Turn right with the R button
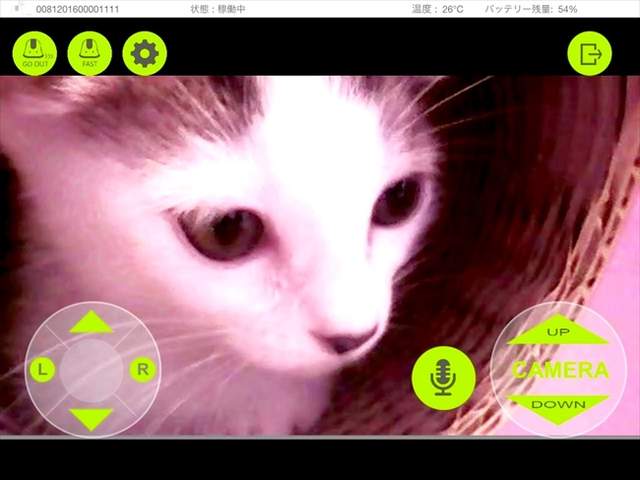640x480 pixels. coord(143,370)
